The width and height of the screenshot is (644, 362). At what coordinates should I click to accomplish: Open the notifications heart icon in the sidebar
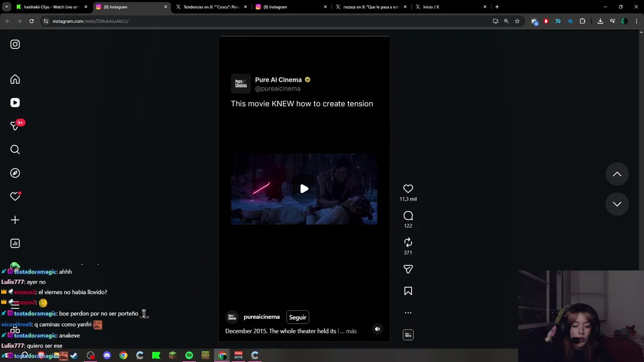coord(15,197)
